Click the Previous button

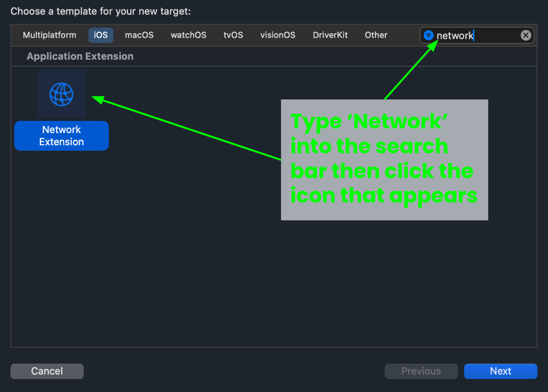coord(421,371)
